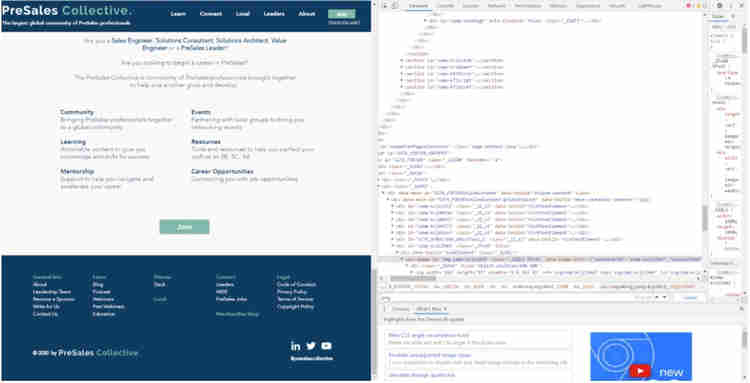The height and width of the screenshot is (383, 750).
Task: Open the Lighthouse tab
Action: (650, 6)
